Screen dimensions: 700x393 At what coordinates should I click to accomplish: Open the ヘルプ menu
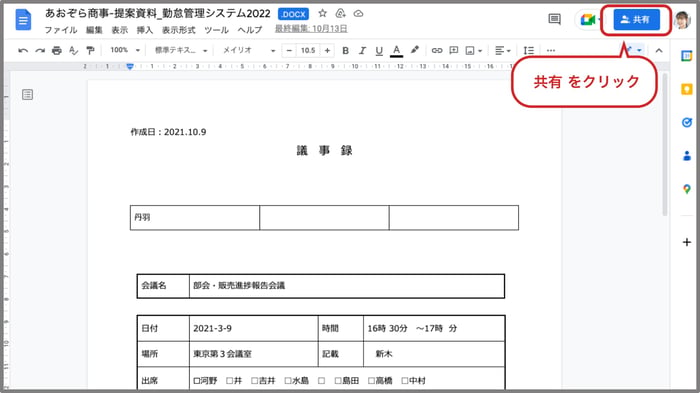coord(250,30)
